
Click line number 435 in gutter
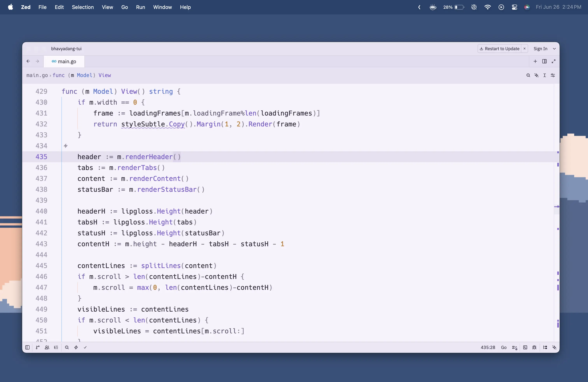[41, 157]
